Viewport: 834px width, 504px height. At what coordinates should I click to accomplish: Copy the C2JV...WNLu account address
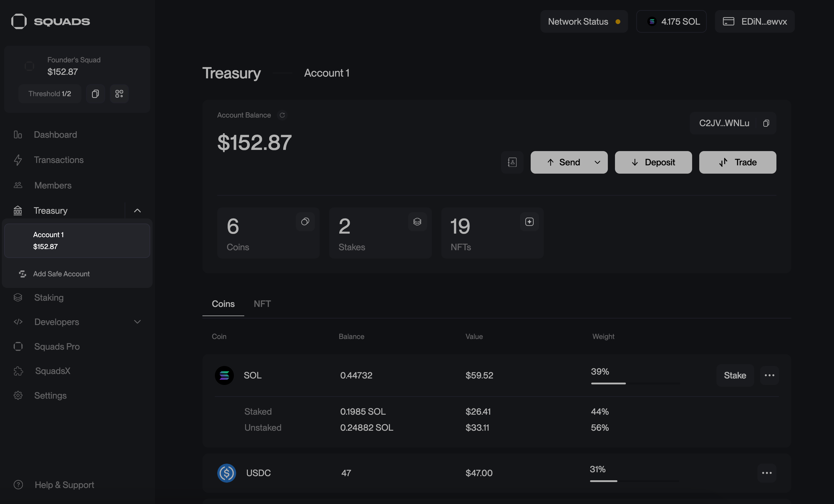click(766, 123)
